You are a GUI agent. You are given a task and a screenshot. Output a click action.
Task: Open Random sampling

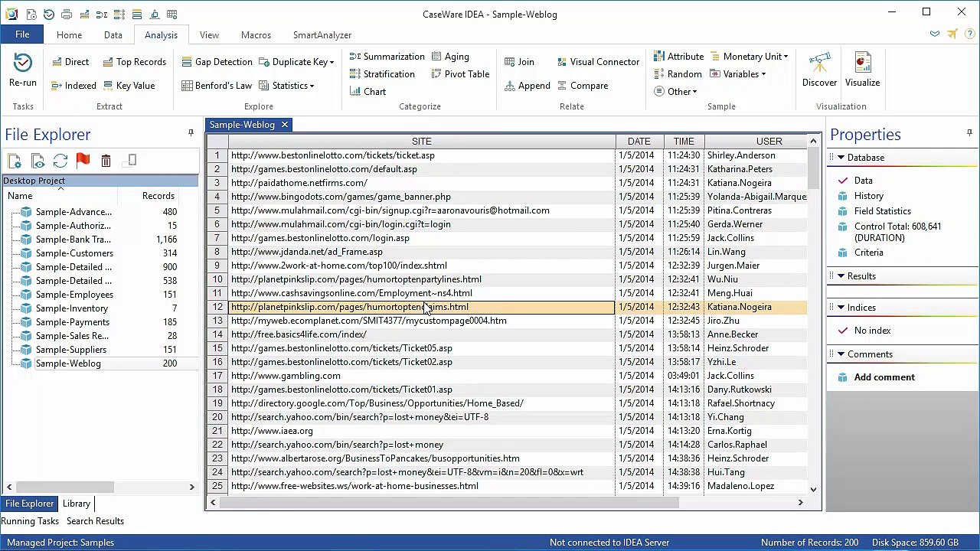(x=678, y=74)
